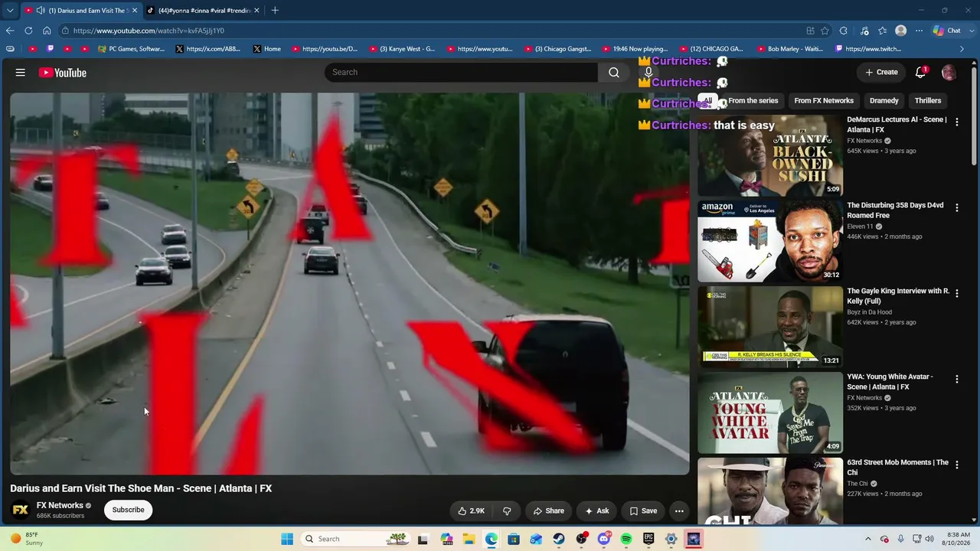This screenshot has height=551, width=980.
Task: Open options for 'YWA: Young White Avatar'
Action: tap(957, 379)
